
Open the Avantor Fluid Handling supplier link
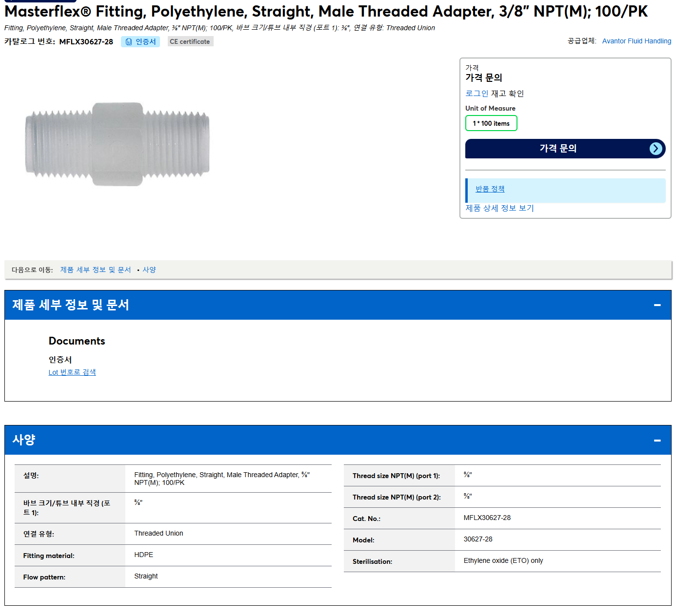tap(636, 41)
